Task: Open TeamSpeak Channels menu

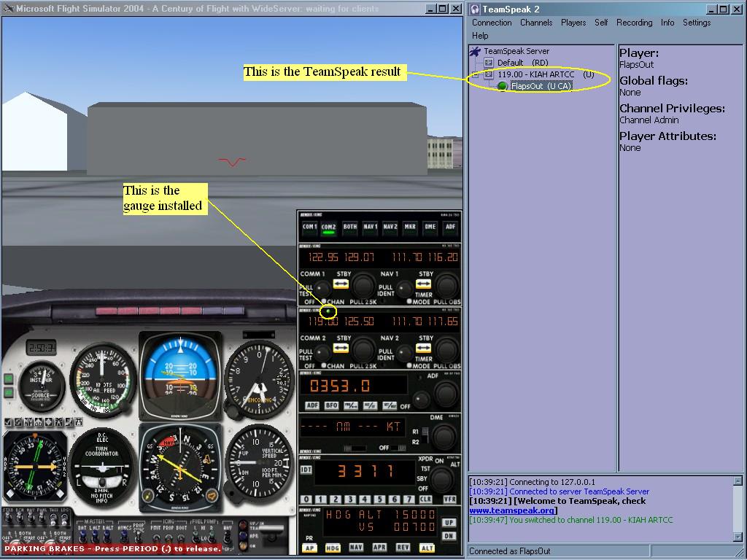Action: (536, 23)
